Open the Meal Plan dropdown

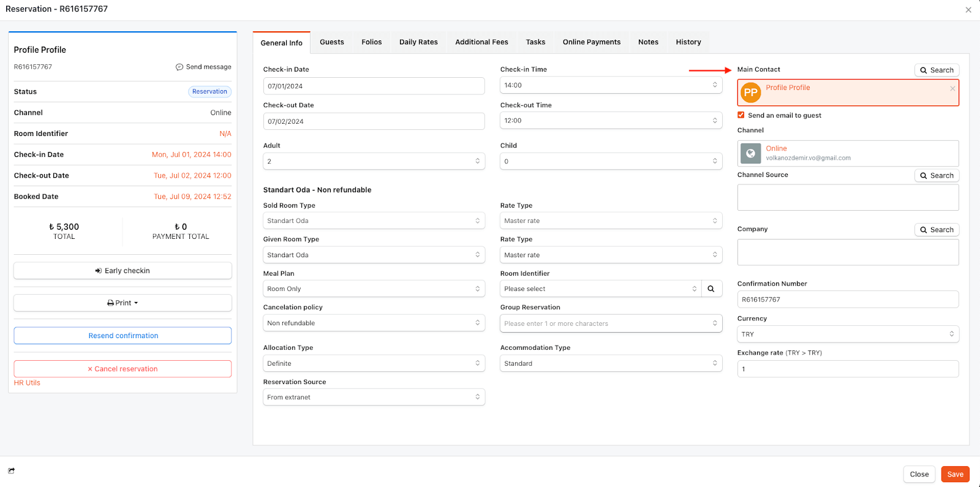point(374,289)
